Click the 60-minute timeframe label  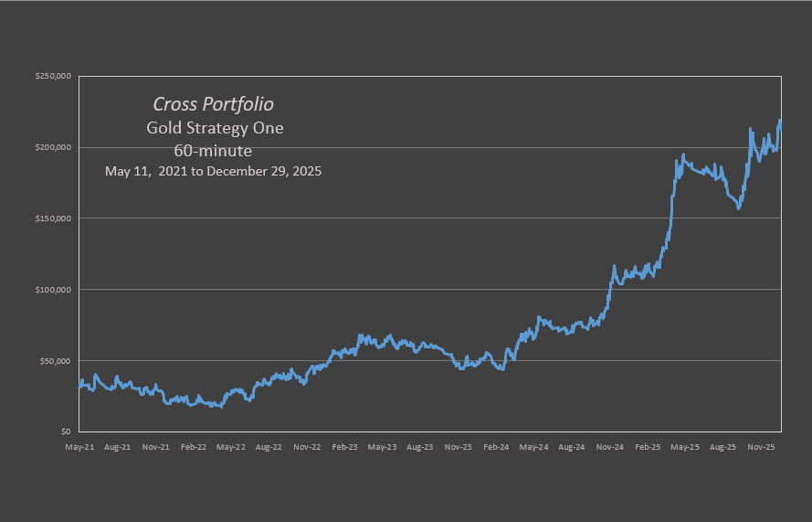coord(215,150)
